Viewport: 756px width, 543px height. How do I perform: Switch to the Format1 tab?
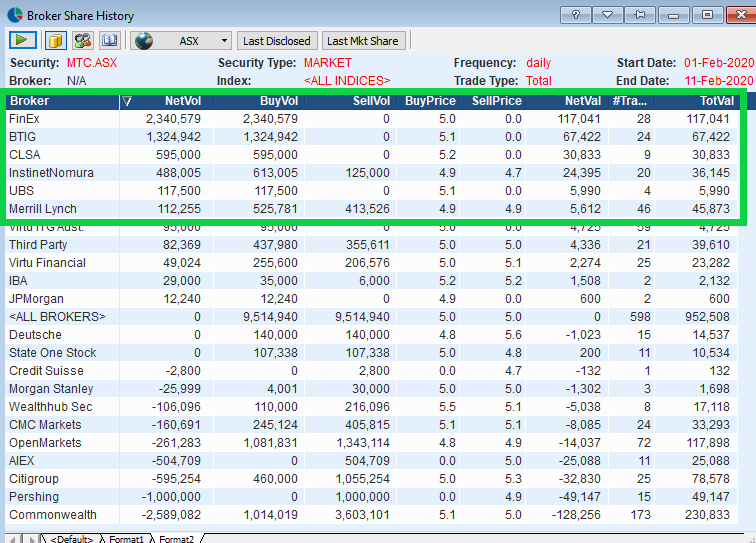pos(126,539)
